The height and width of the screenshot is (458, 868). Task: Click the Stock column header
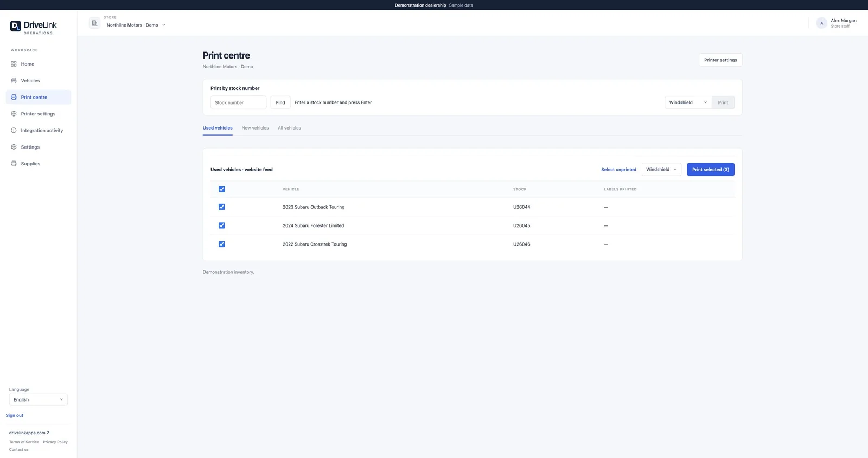(520, 189)
